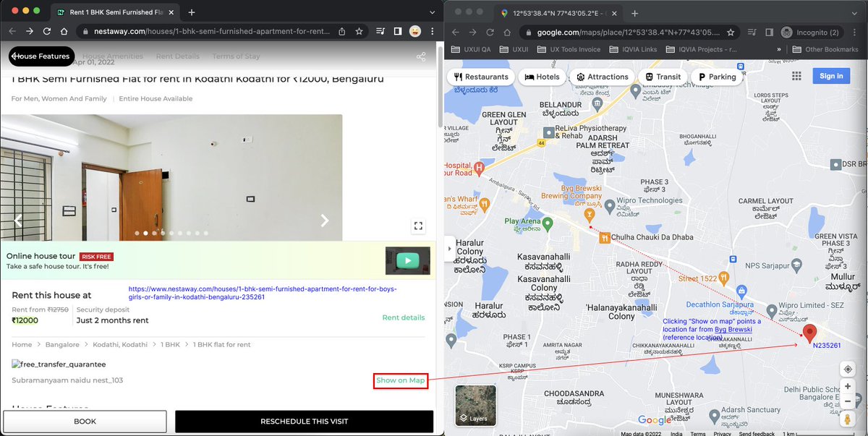Click the Google Maps Sign in button

831,76
